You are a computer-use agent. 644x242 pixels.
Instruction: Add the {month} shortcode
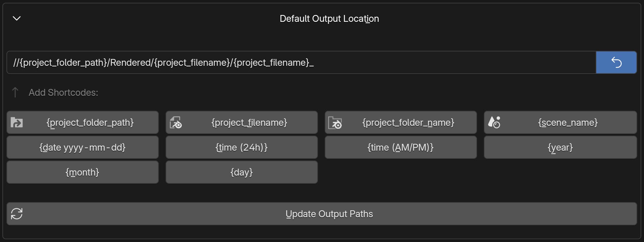coord(82,172)
